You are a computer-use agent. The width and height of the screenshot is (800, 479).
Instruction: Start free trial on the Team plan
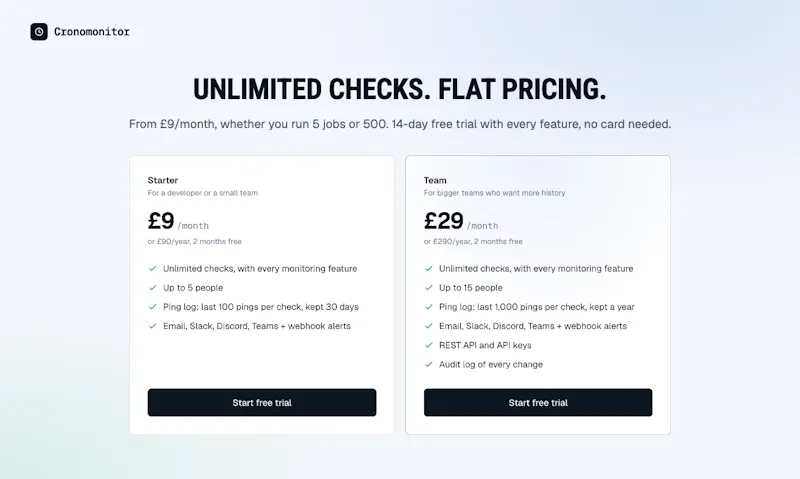point(538,402)
